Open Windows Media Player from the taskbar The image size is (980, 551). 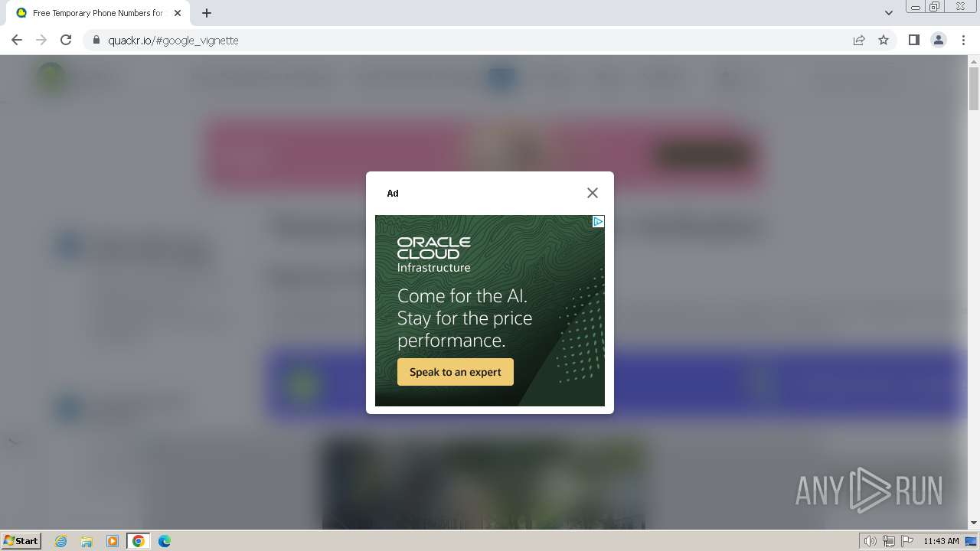tap(113, 541)
